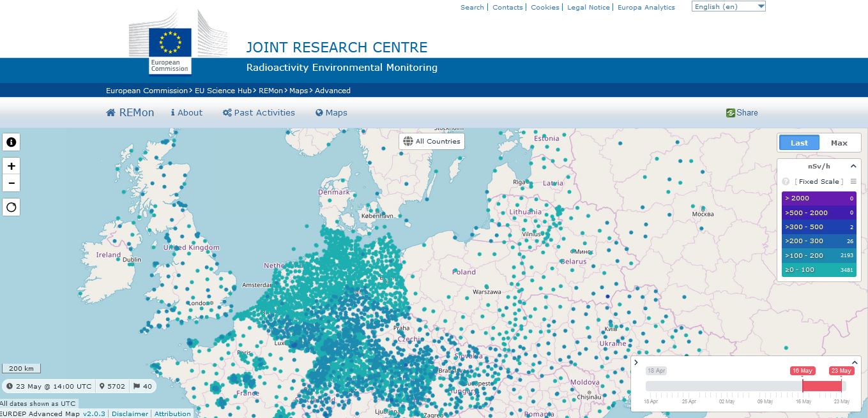Zoom out with the minus button
Viewport: 868px width, 418px height.
(x=11, y=184)
